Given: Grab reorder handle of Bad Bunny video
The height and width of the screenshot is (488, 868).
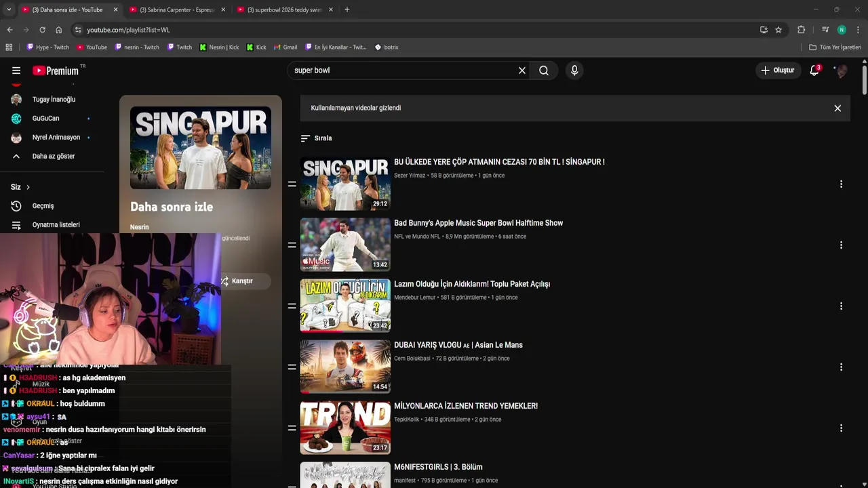Looking at the screenshot, I should coord(292,245).
